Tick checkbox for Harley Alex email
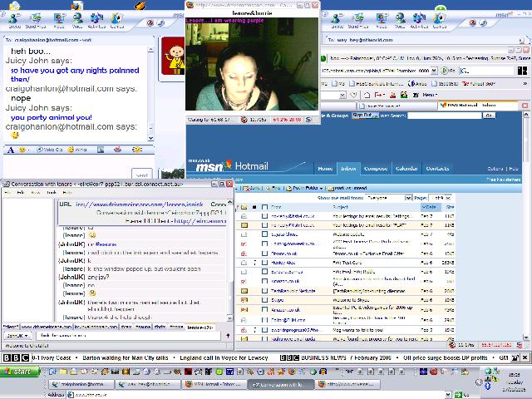The height and width of the screenshot is (399, 532). point(264,263)
